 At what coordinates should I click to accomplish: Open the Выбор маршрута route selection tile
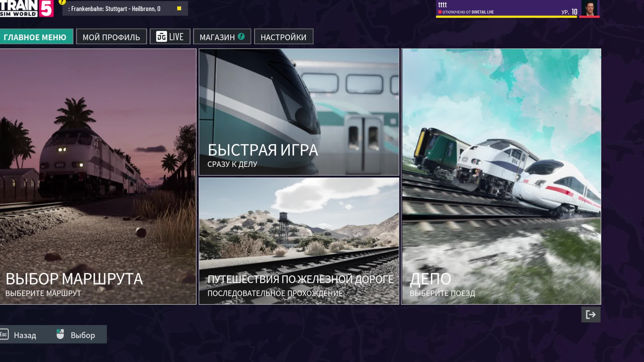click(x=98, y=176)
